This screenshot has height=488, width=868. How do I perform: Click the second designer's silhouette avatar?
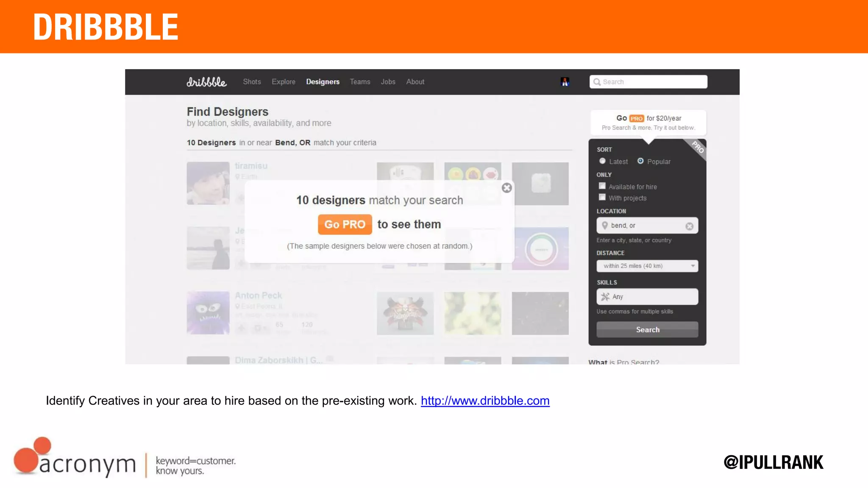[208, 248]
